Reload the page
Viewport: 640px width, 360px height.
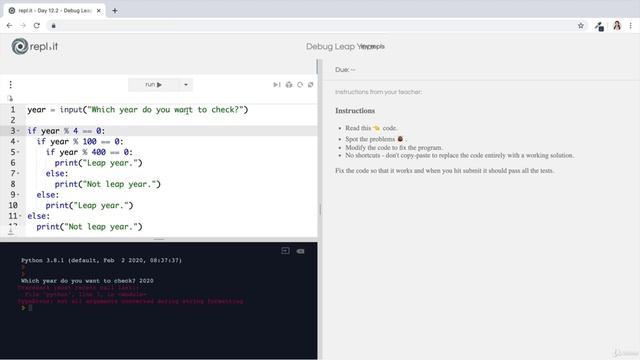coord(37,25)
